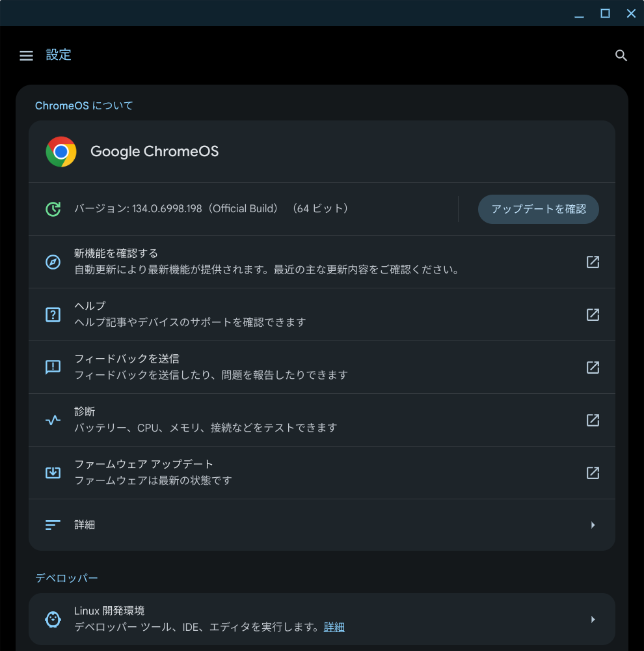Open settings search magnifier
This screenshot has width=644, height=651.
pyautogui.click(x=621, y=55)
